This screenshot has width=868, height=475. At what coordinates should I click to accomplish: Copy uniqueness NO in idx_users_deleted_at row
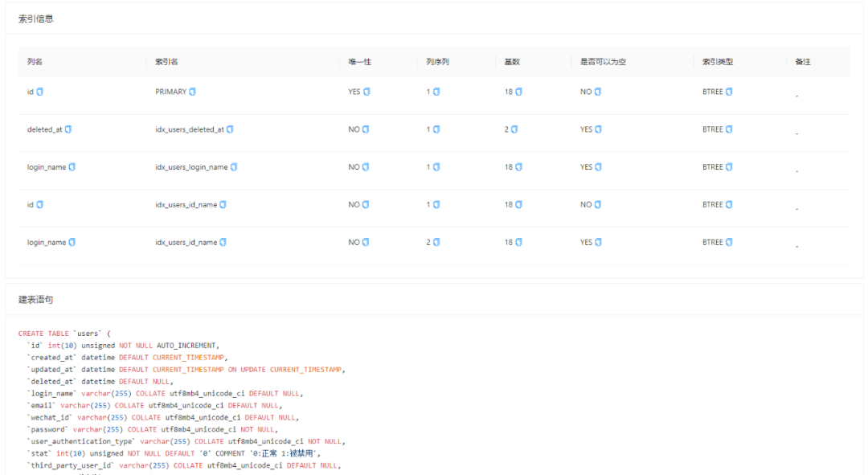tap(366, 129)
